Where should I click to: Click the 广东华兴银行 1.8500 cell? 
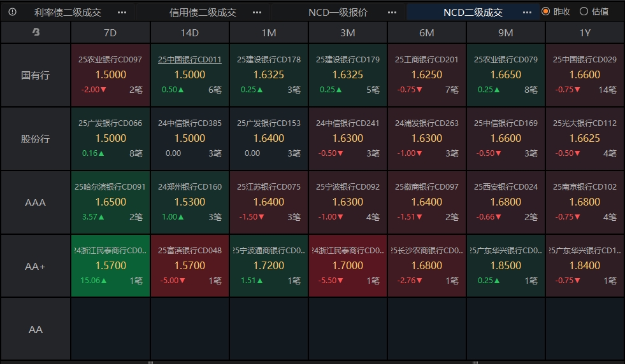[x=506, y=265]
